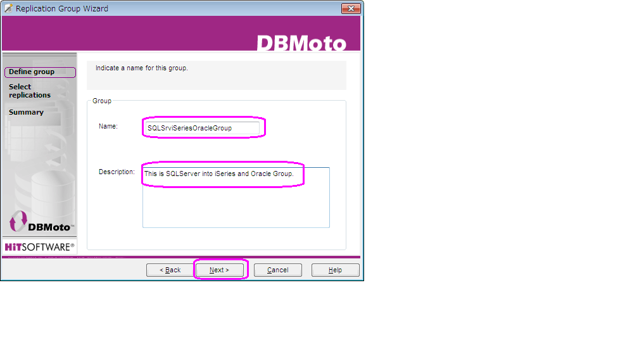
Task: Click inside the Description text area
Action: click(x=236, y=197)
